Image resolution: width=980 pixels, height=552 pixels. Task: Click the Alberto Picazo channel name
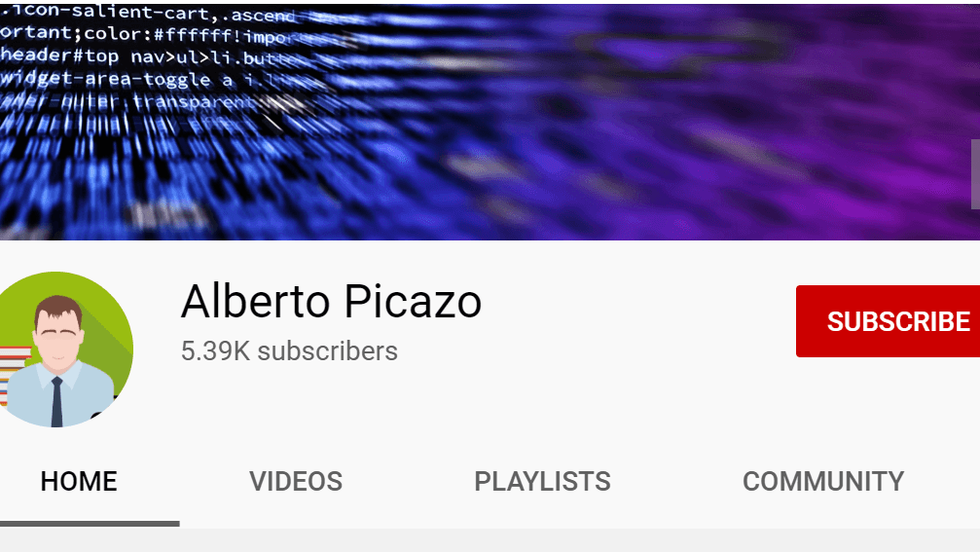tap(331, 302)
